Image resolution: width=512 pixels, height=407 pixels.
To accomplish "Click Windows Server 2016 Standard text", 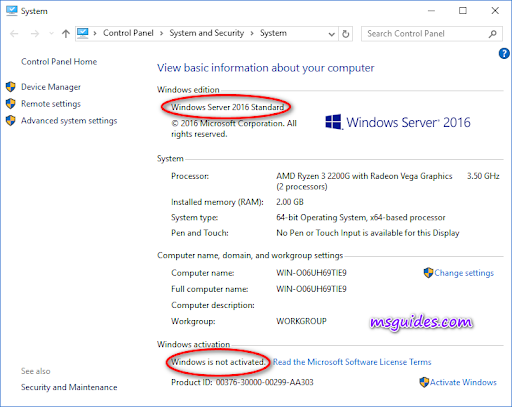I will pyautogui.click(x=227, y=107).
